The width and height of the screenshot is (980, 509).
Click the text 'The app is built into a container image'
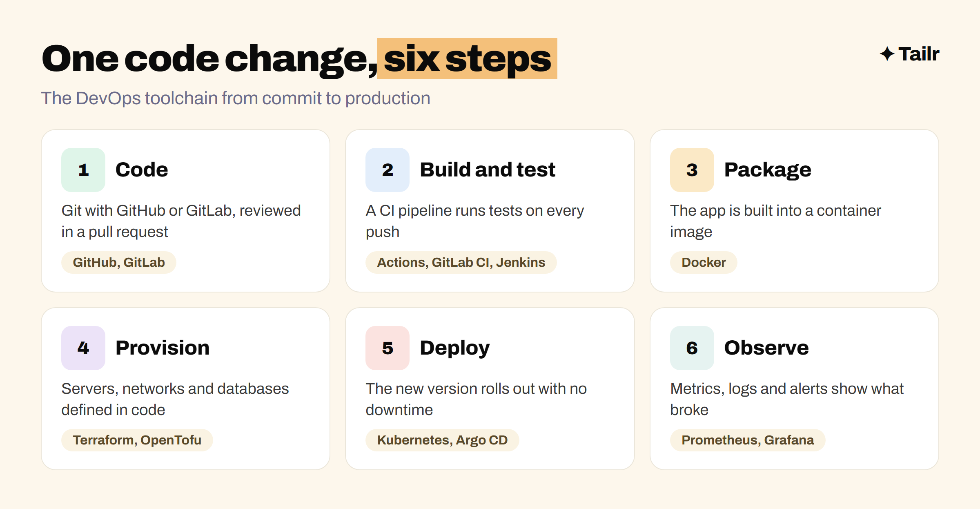(x=775, y=221)
